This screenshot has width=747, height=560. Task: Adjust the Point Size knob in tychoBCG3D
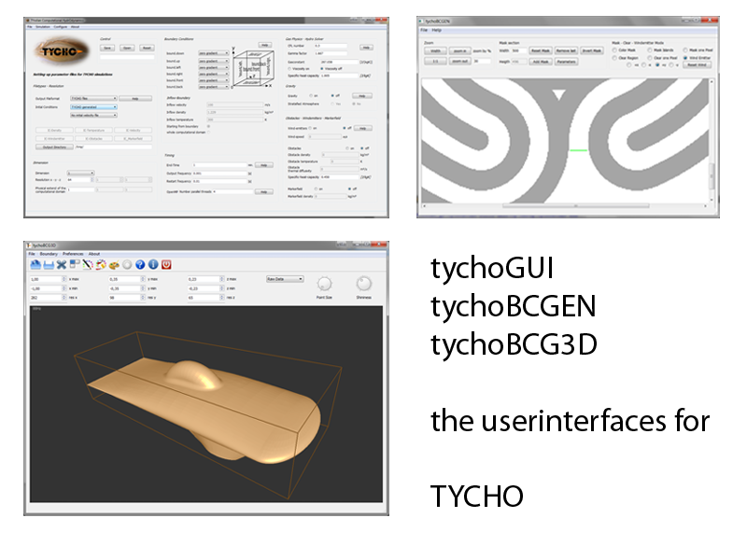pos(325,282)
